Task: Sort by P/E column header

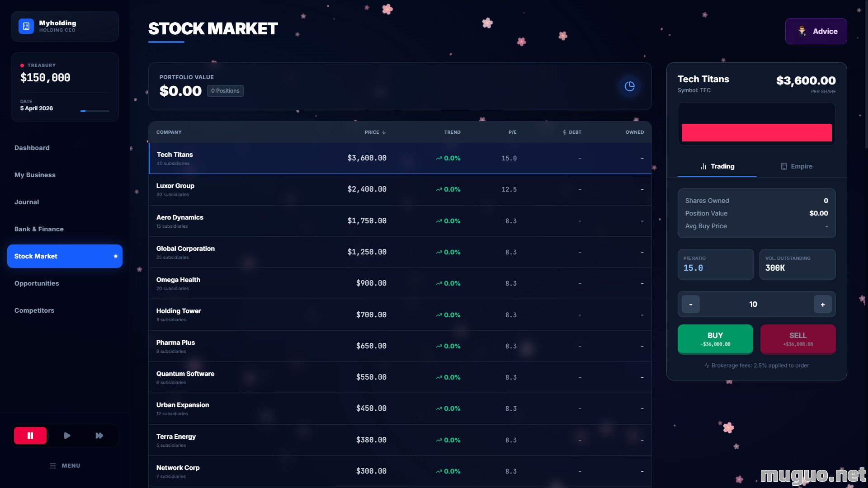Action: pyautogui.click(x=512, y=132)
